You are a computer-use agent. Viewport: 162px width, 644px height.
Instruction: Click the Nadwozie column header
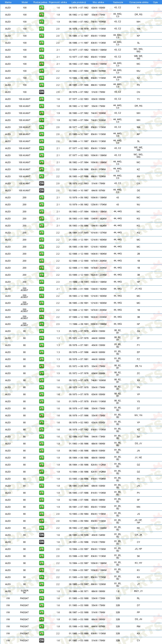pyautogui.click(x=118, y=2)
